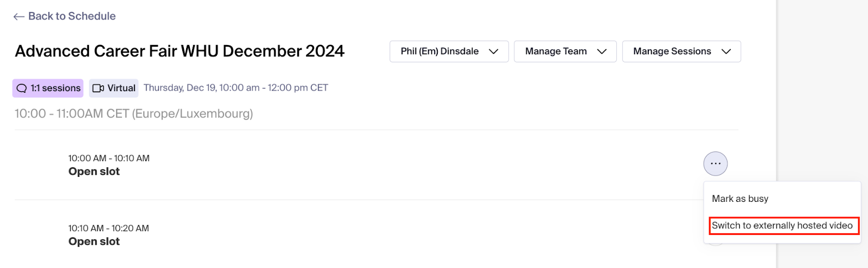Click the 10:00 - 11:00AM CET time heading

[x=134, y=113]
